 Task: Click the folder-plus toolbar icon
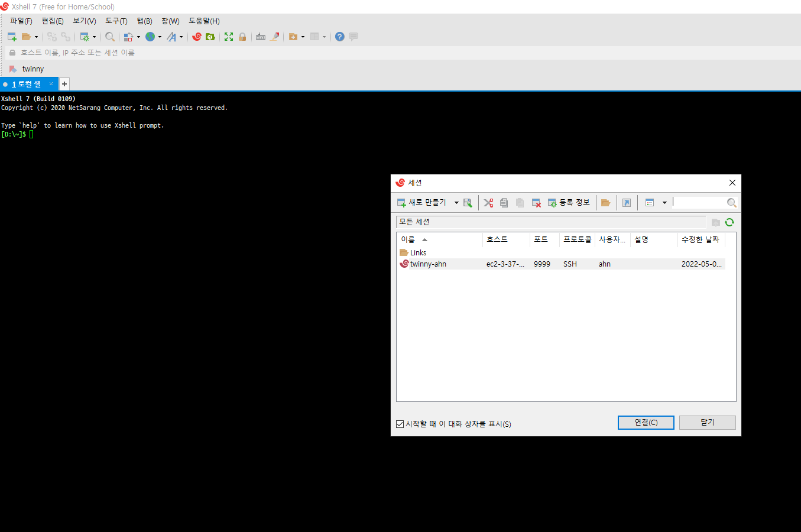coord(293,37)
